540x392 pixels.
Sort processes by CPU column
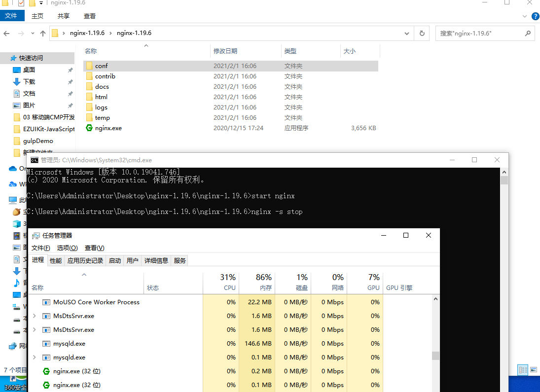coord(220,283)
